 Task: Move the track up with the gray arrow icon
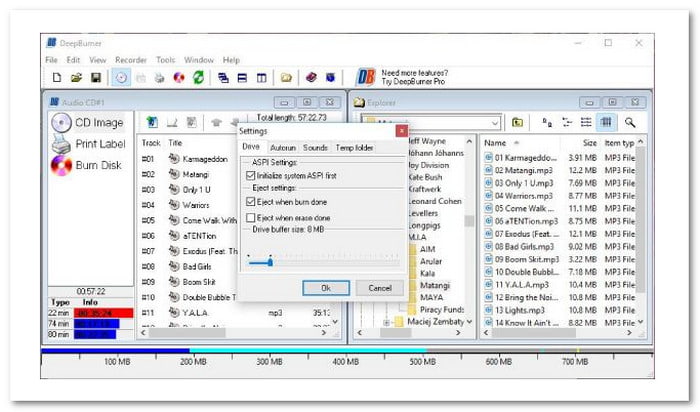(217, 122)
